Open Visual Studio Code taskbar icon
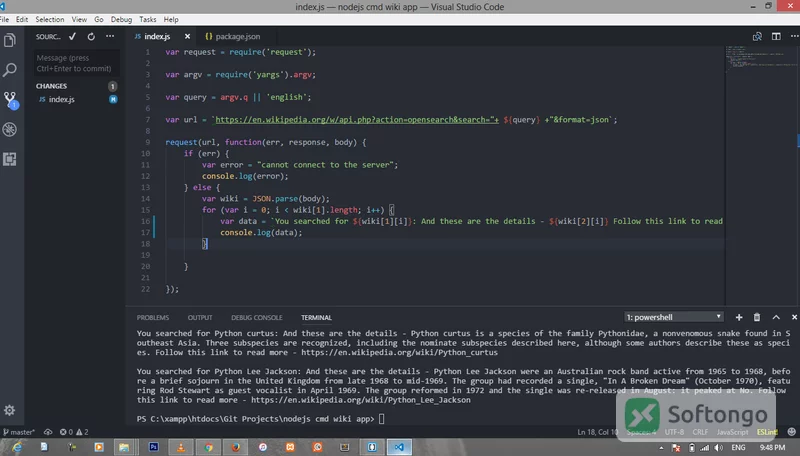The image size is (800, 456). click(x=399, y=447)
